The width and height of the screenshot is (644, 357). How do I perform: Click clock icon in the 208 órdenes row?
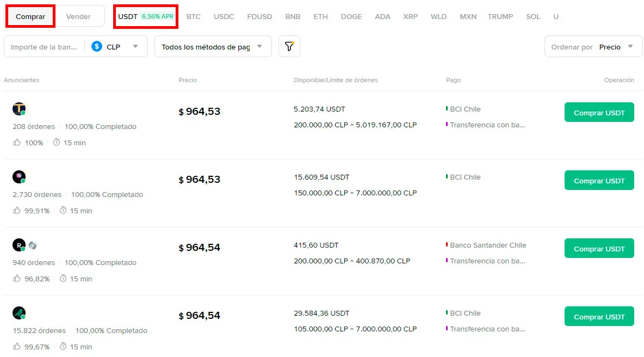(56, 142)
